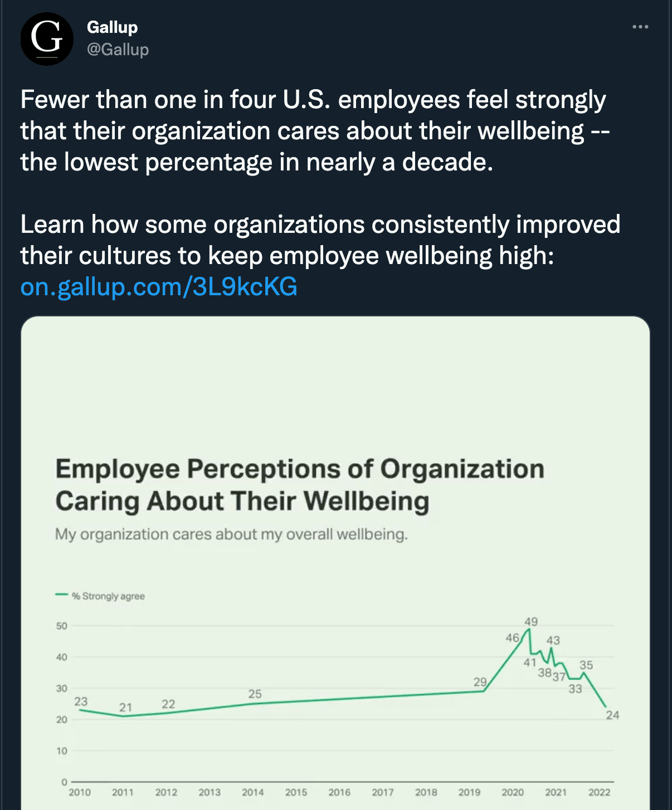The height and width of the screenshot is (810, 672).
Task: Open the three-dot more options menu
Action: pos(640,27)
